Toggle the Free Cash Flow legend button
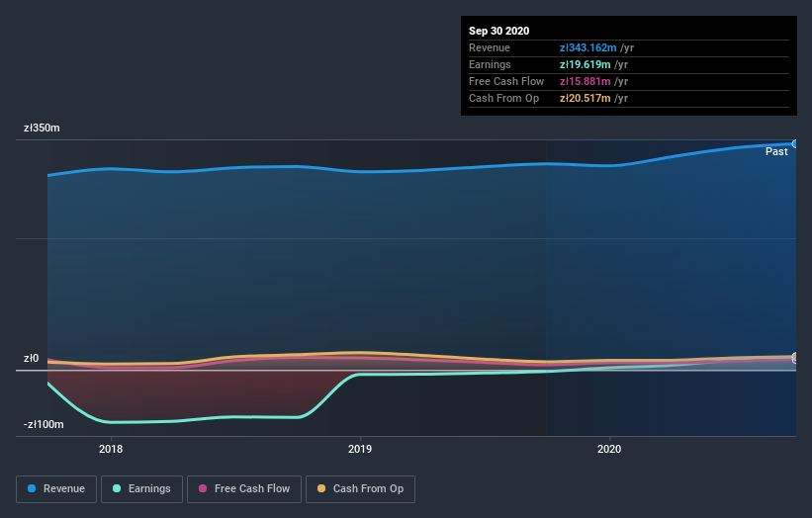Screen dimensions: 812x518 pos(244,489)
